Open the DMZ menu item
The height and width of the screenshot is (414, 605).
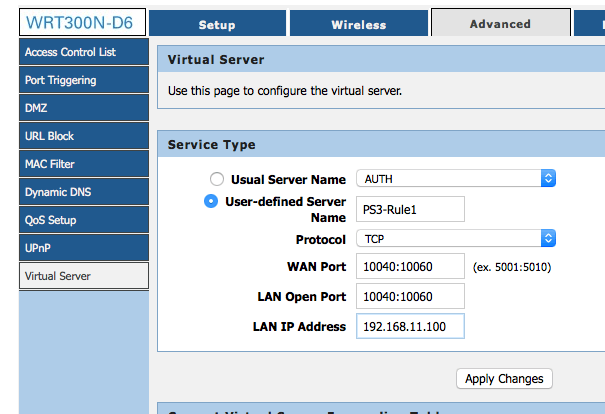point(84,108)
